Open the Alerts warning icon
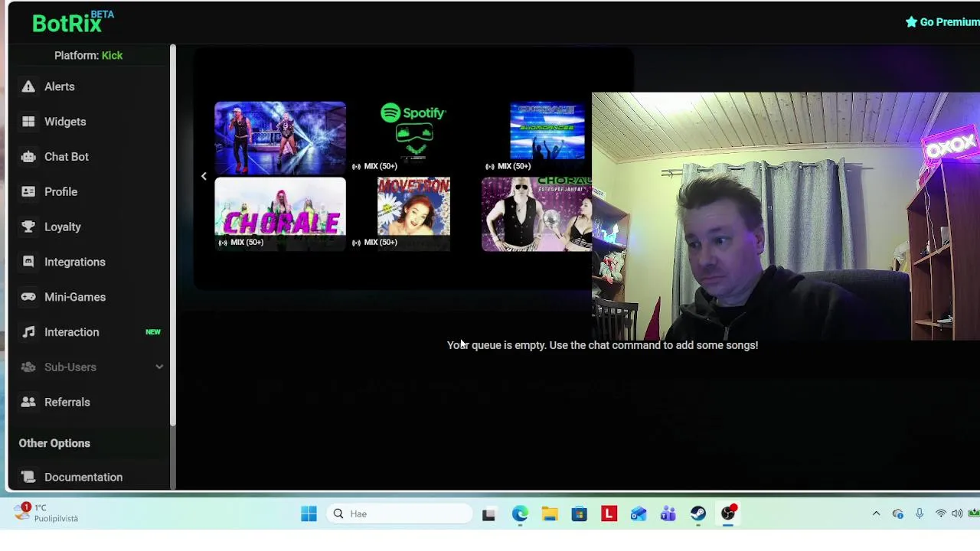Screen dimensions: 980x551 pos(28,86)
